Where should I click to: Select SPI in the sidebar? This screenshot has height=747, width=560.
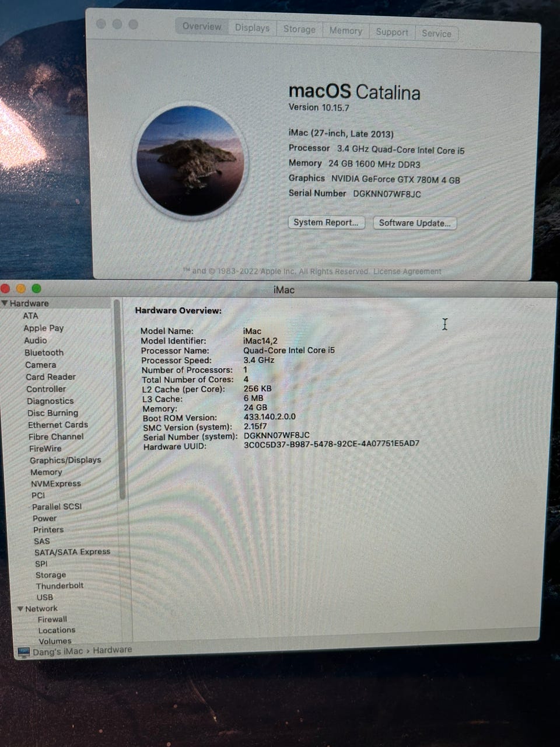[41, 564]
